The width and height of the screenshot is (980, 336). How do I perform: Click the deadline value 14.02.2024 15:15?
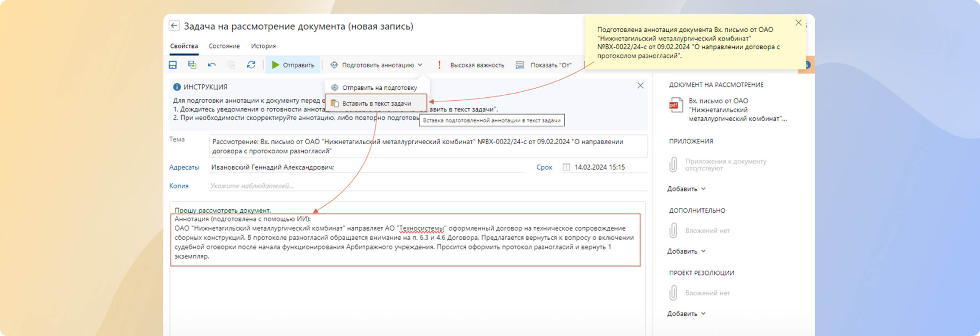click(x=600, y=167)
